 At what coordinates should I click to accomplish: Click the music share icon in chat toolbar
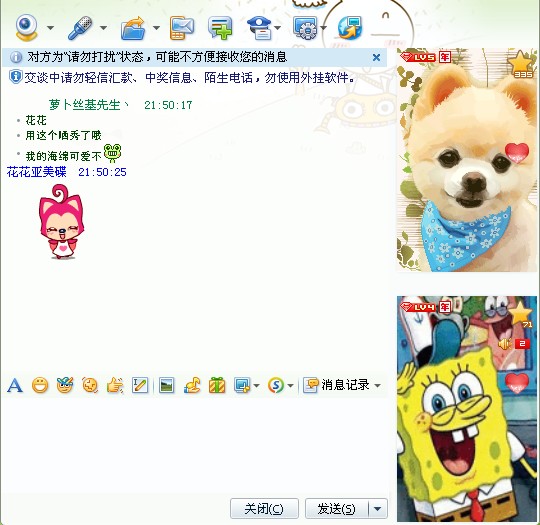pos(192,385)
